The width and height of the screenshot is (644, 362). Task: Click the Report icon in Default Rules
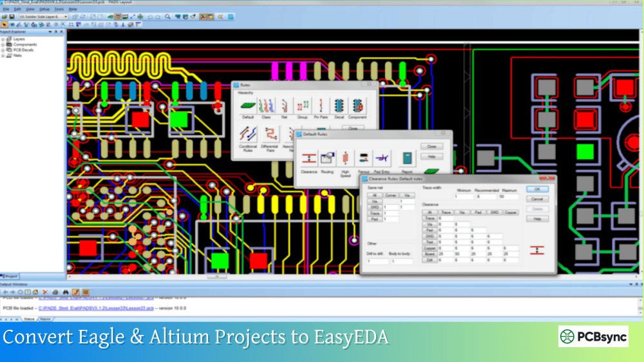point(407,158)
